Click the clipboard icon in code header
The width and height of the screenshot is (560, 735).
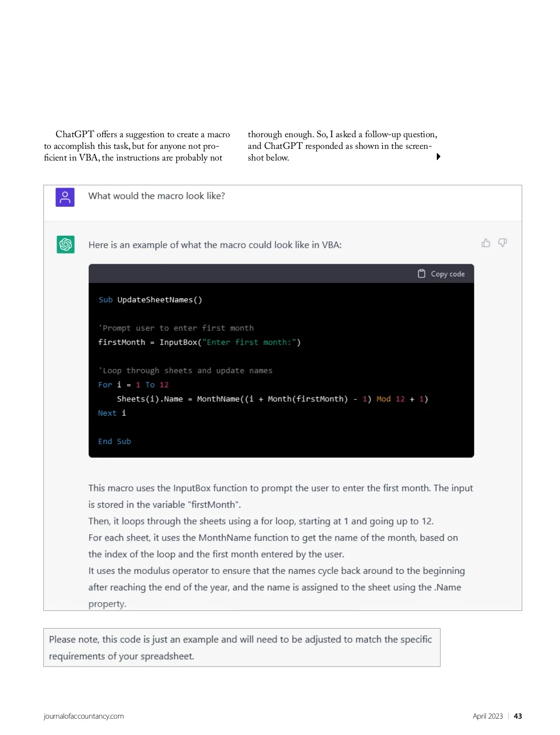[x=421, y=273]
